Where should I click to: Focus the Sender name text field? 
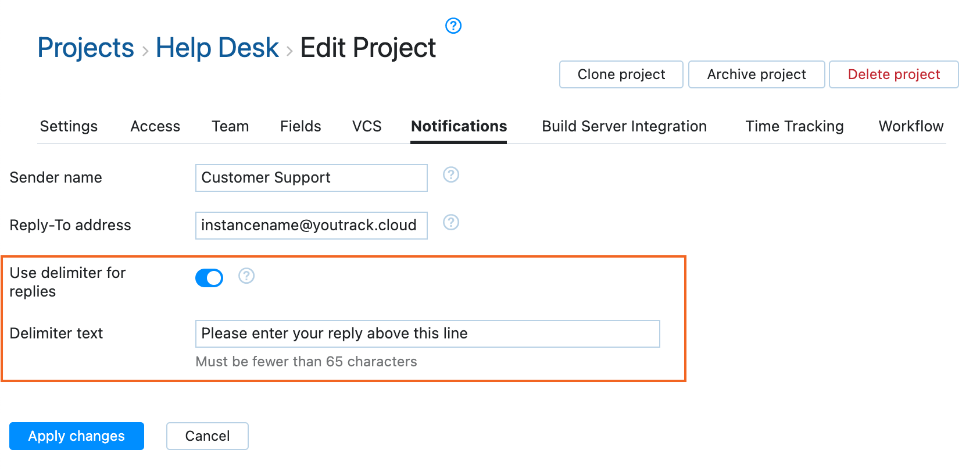tap(311, 178)
